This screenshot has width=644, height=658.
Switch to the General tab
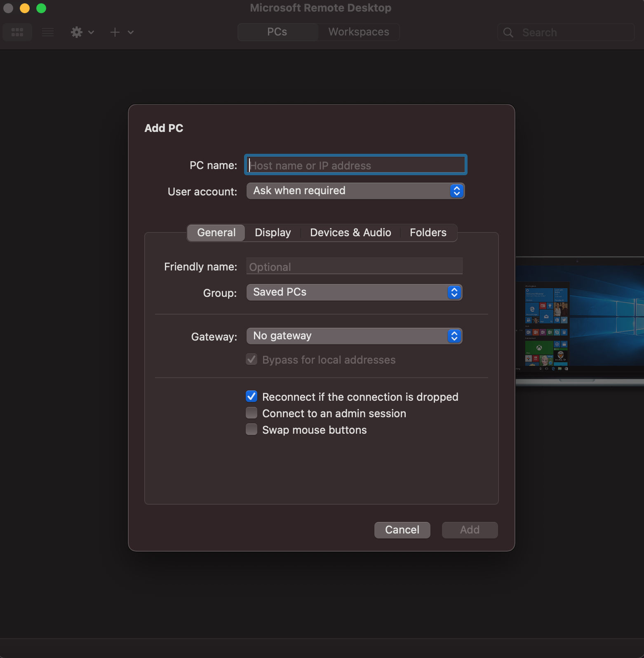[216, 233]
